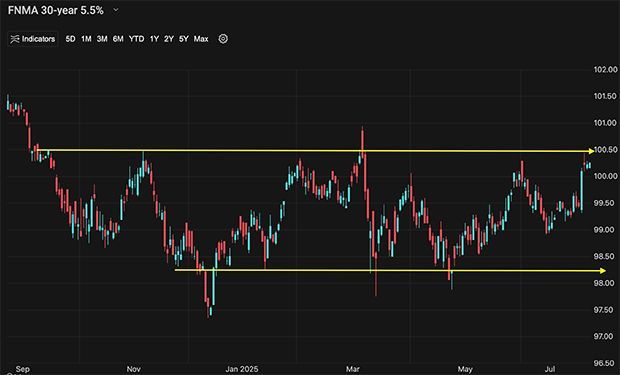
Task: Click the May date axis label
Action: tap(465, 369)
